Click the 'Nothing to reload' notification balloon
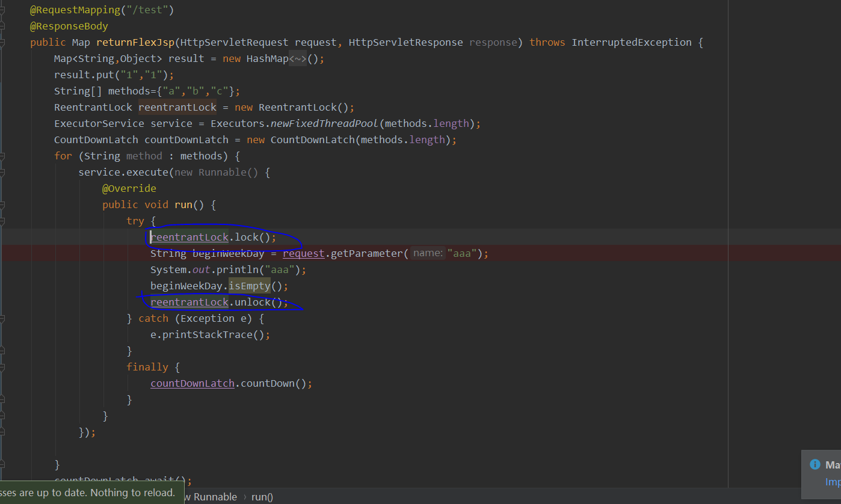This screenshot has width=841, height=504. 90,492
